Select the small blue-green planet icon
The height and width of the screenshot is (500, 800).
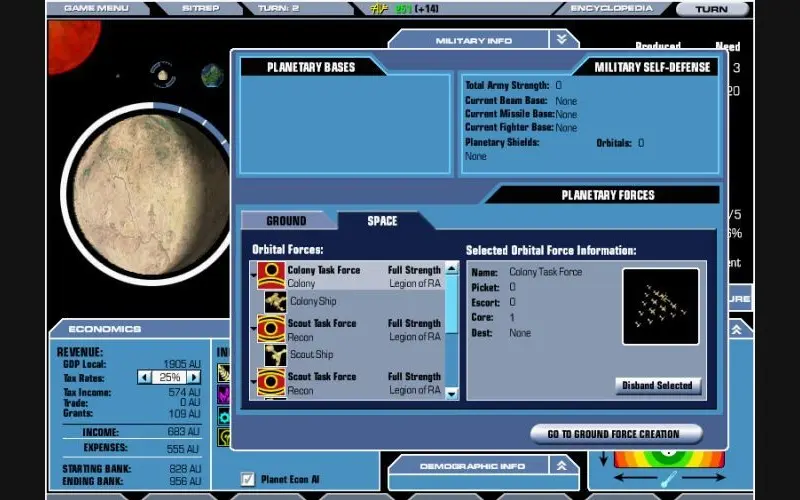tap(212, 75)
